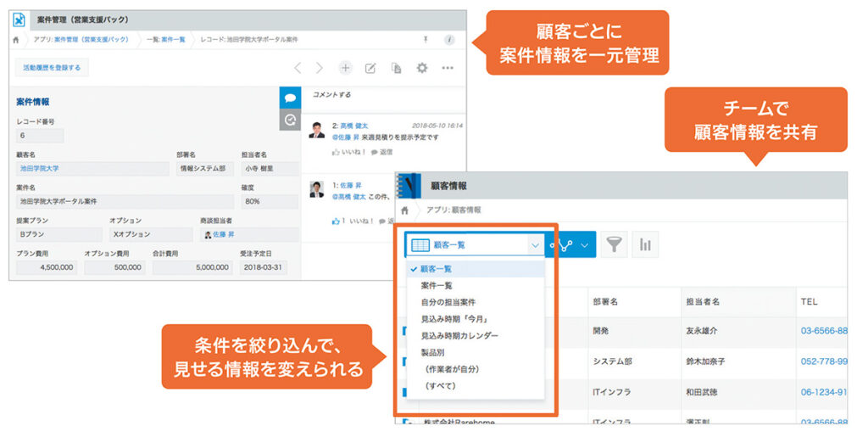The height and width of the screenshot is (437, 868).
Task: Click 確度 value 80%
Action: (270, 202)
